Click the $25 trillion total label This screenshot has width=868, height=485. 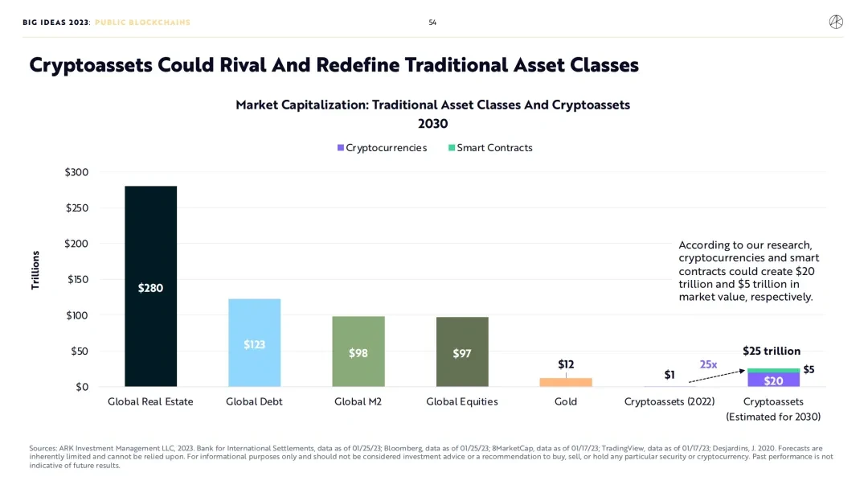(772, 351)
